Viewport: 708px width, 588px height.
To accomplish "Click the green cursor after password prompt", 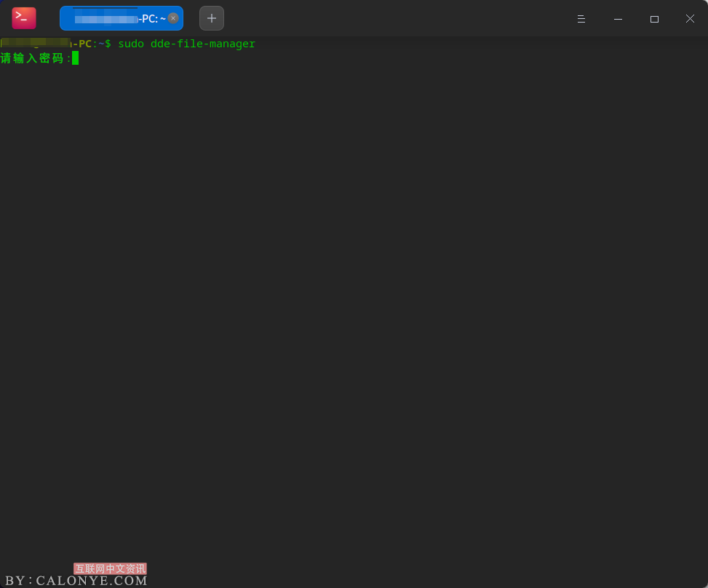I will point(75,58).
